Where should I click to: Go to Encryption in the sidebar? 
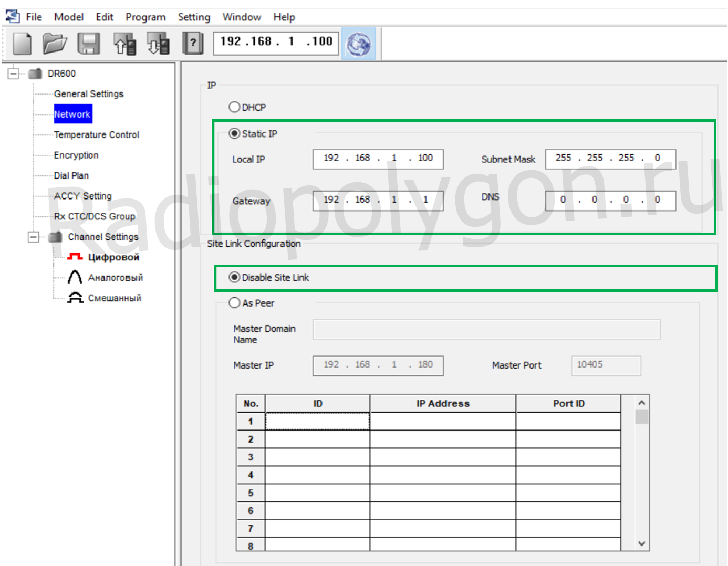point(76,155)
